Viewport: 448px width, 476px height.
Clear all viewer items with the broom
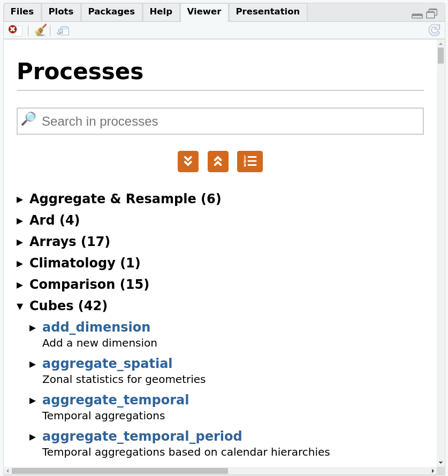click(x=40, y=30)
